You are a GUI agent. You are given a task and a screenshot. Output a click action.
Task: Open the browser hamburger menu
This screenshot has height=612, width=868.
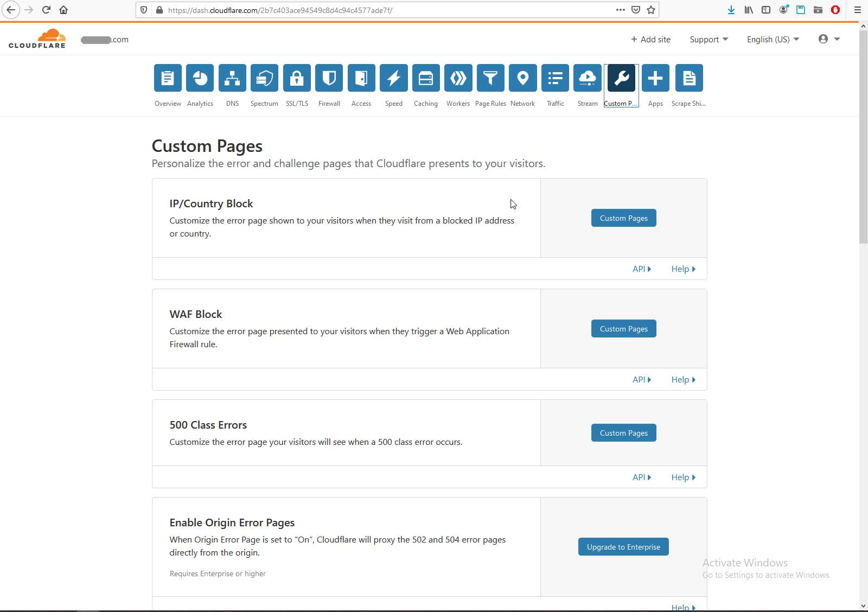pyautogui.click(x=858, y=10)
